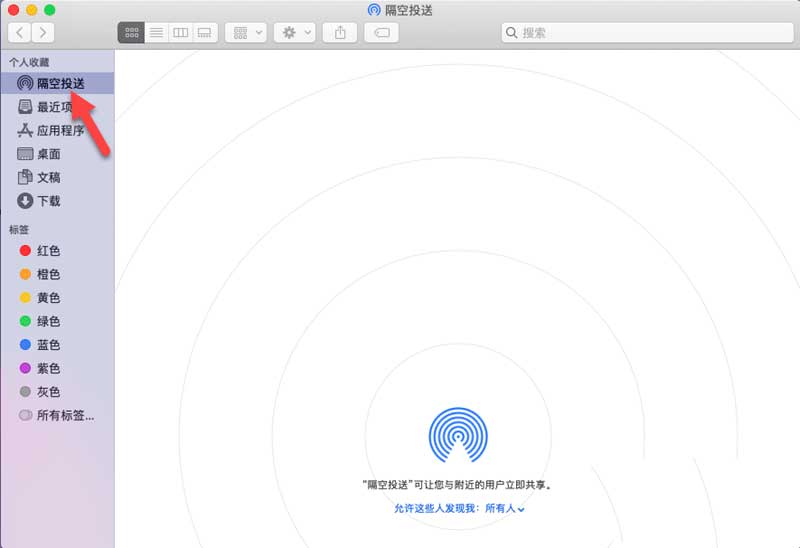Click the blue tag dot
The height and width of the screenshot is (548, 800).
pos(25,344)
